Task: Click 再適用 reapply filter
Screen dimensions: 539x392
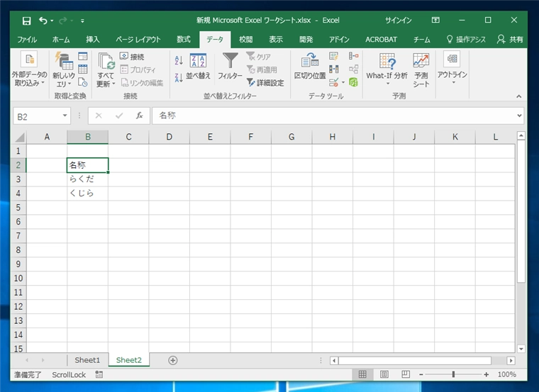Action: (x=262, y=69)
